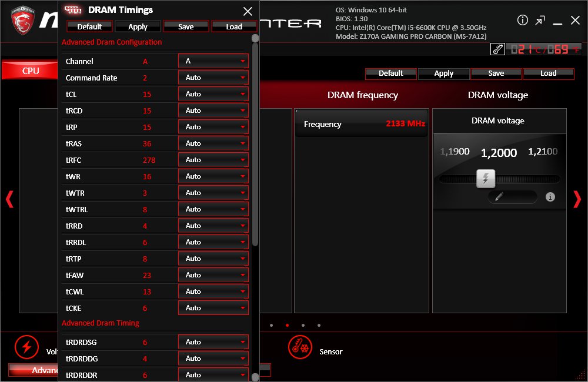
Task: Click the tFAW value 23
Action: click(x=147, y=276)
